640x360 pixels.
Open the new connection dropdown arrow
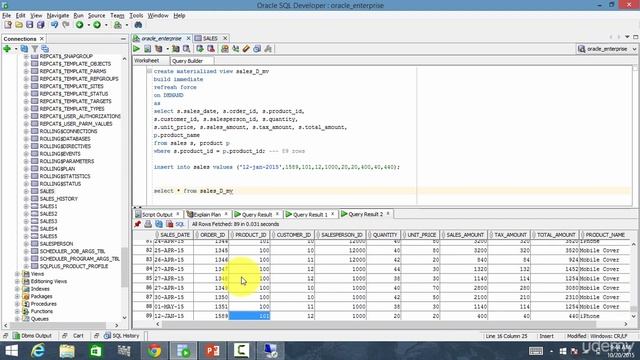coord(16,49)
